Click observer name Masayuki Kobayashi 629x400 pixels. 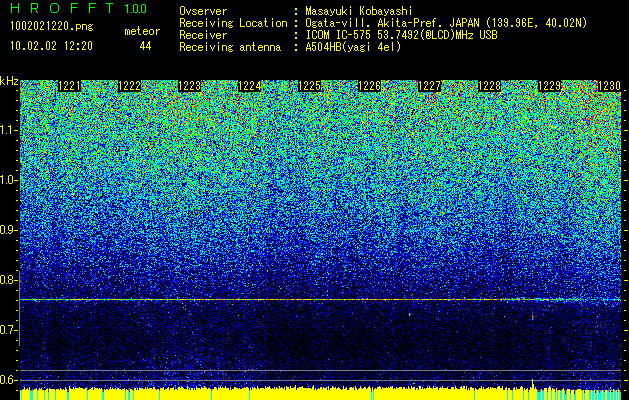[x=359, y=11]
